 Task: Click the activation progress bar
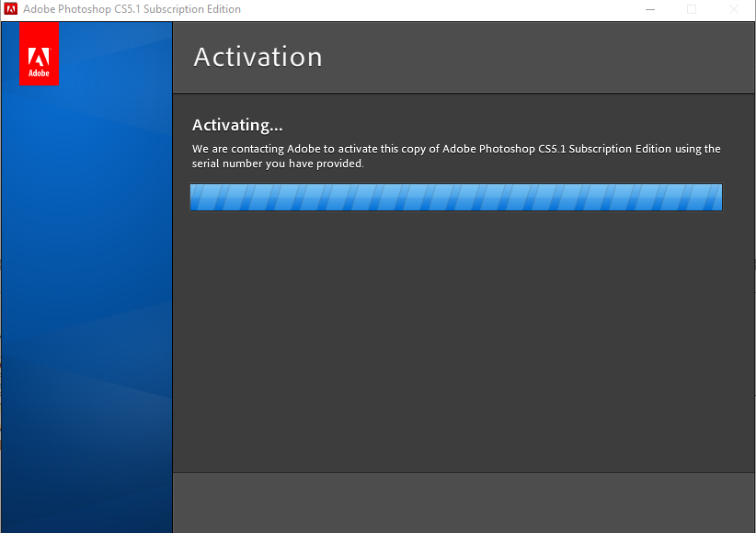pyautogui.click(x=456, y=197)
